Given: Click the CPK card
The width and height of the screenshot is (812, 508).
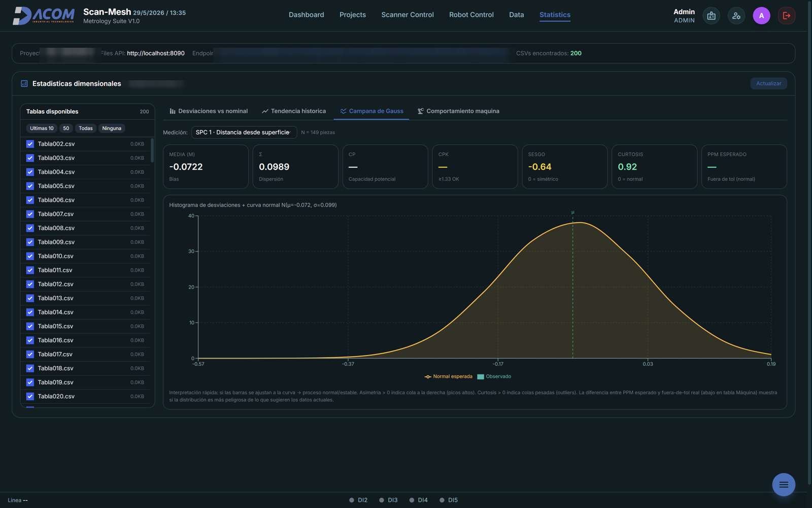Looking at the screenshot, I should pos(475,167).
